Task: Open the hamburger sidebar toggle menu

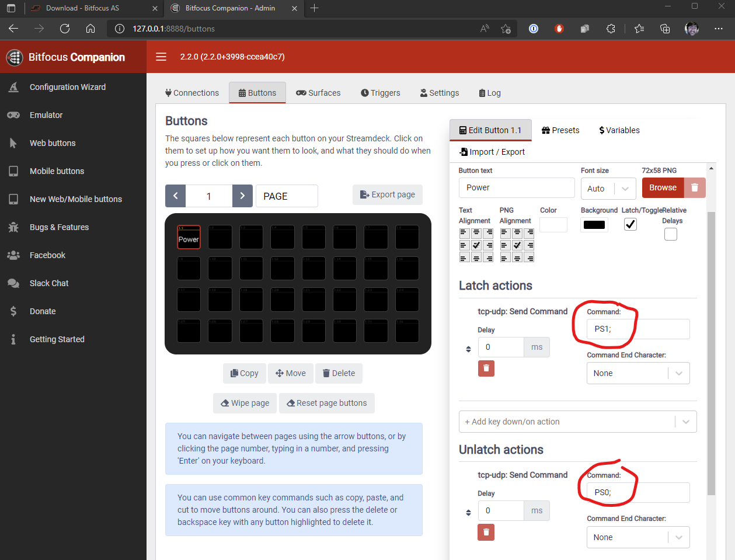Action: [161, 57]
